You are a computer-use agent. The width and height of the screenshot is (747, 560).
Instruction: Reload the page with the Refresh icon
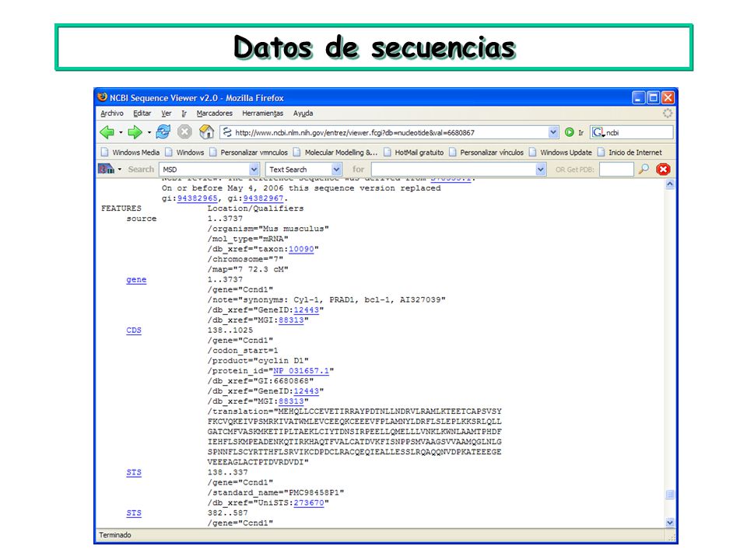tap(163, 132)
